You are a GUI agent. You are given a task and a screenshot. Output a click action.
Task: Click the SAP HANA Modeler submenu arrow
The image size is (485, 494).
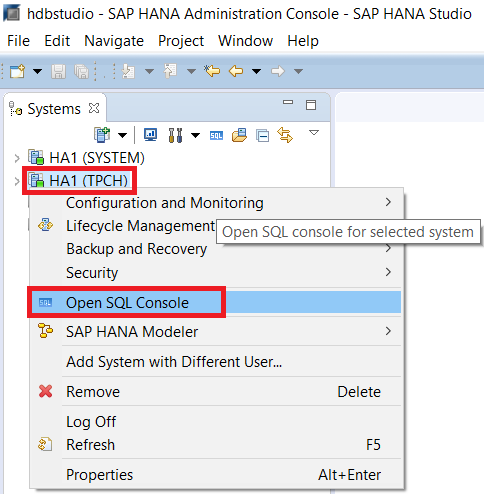tap(388, 331)
